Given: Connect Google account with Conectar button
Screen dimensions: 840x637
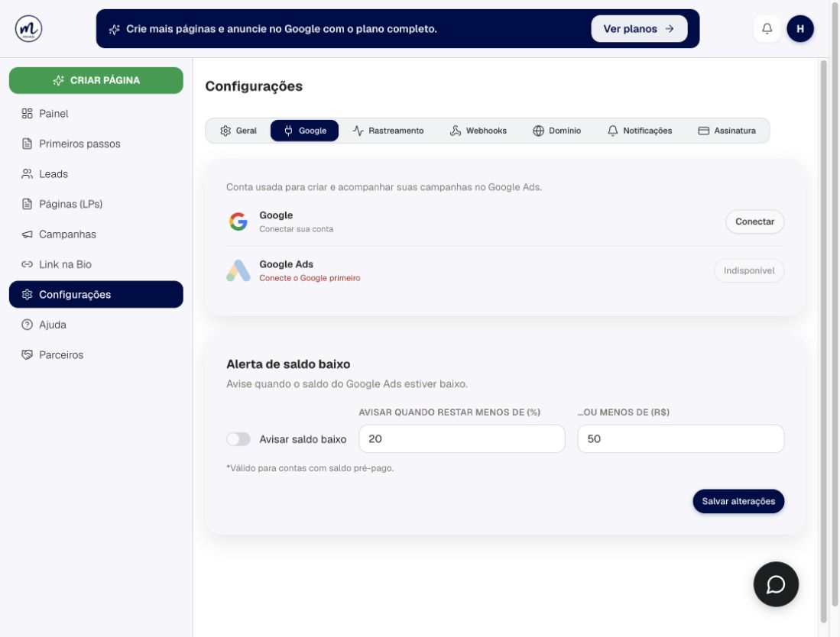Looking at the screenshot, I should point(755,221).
